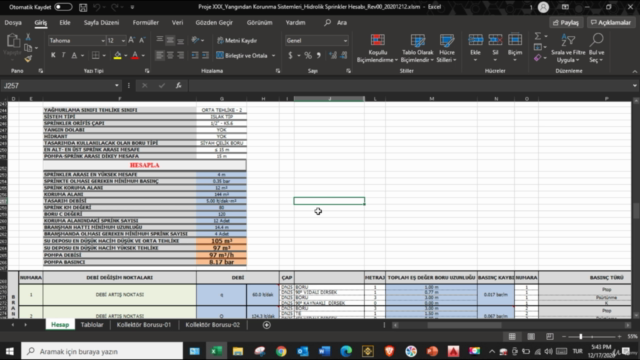The width and height of the screenshot is (640, 360).
Task: Switch to the Veri tab
Action: click(177, 22)
